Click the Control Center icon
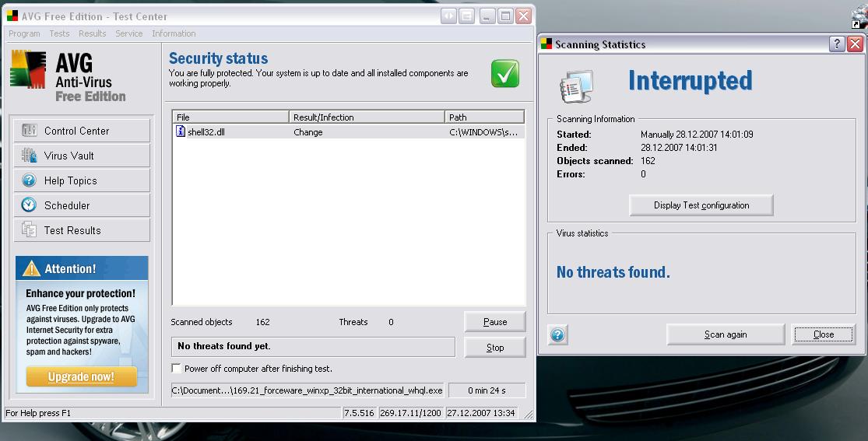The width and height of the screenshot is (868, 441). (30, 131)
